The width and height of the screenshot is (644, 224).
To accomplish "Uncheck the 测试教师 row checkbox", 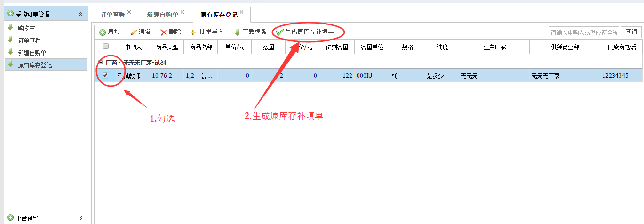I will [x=106, y=75].
